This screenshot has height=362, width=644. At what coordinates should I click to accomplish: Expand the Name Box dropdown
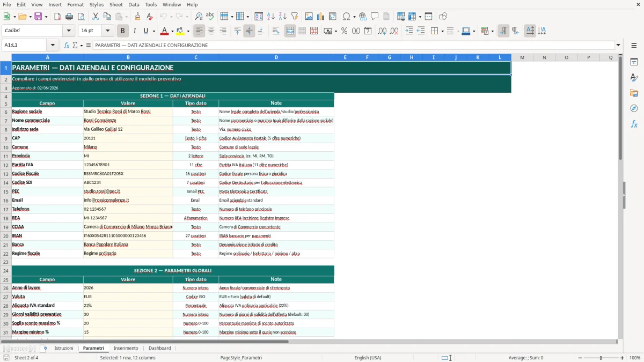click(53, 46)
